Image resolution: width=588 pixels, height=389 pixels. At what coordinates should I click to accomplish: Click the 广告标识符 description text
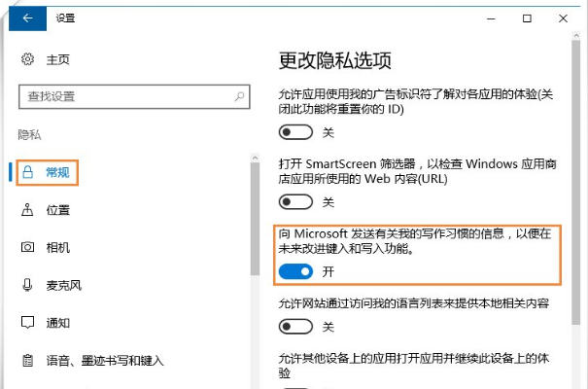click(416, 102)
